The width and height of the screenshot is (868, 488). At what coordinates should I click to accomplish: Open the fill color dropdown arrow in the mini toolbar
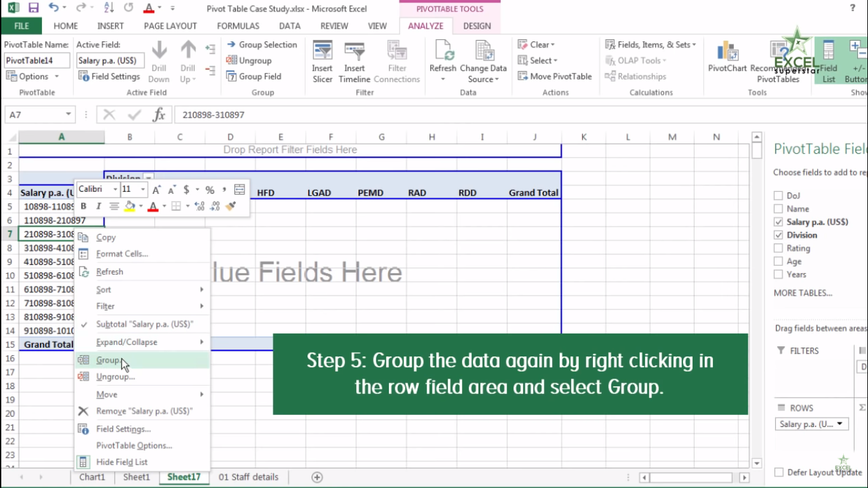click(x=140, y=206)
